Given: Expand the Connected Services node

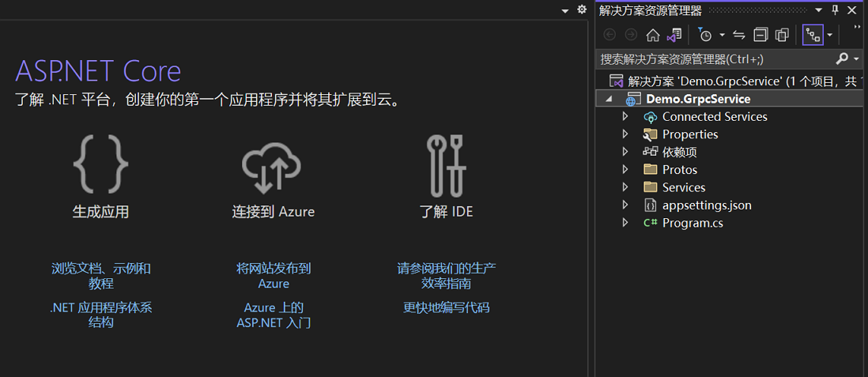Looking at the screenshot, I should [625, 117].
